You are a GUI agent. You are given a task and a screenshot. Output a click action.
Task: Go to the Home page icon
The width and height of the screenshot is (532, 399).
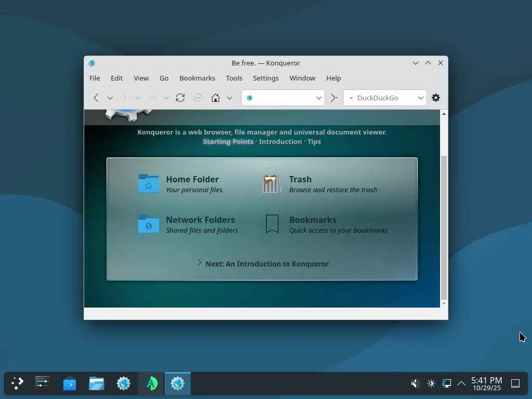[x=216, y=98]
